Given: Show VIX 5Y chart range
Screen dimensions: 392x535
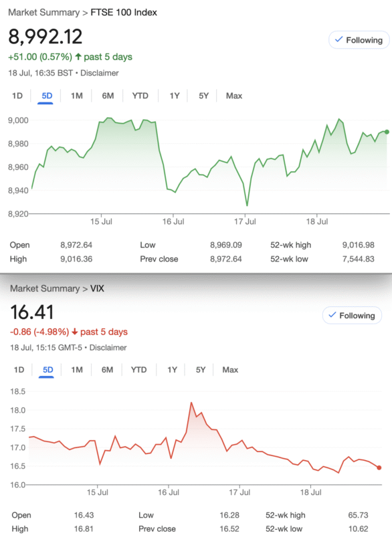Looking at the screenshot, I should coord(200,370).
